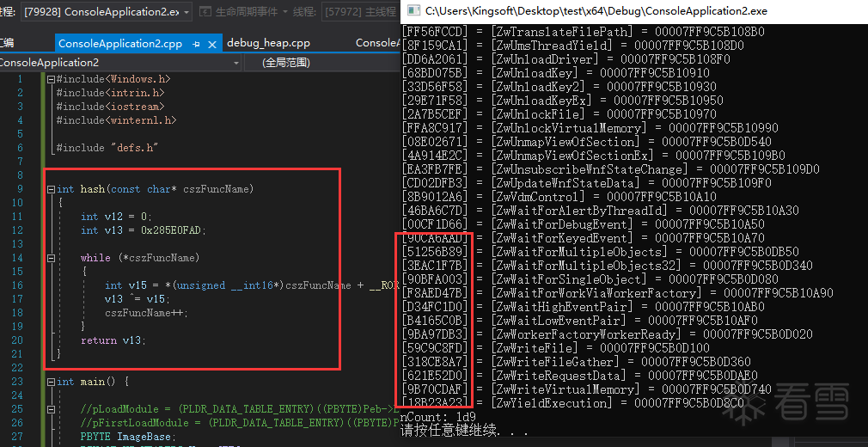The width and height of the screenshot is (868, 447).
Task: Click the [08E02671] ZwUnmapViewOfSection console row
Action: click(587, 142)
